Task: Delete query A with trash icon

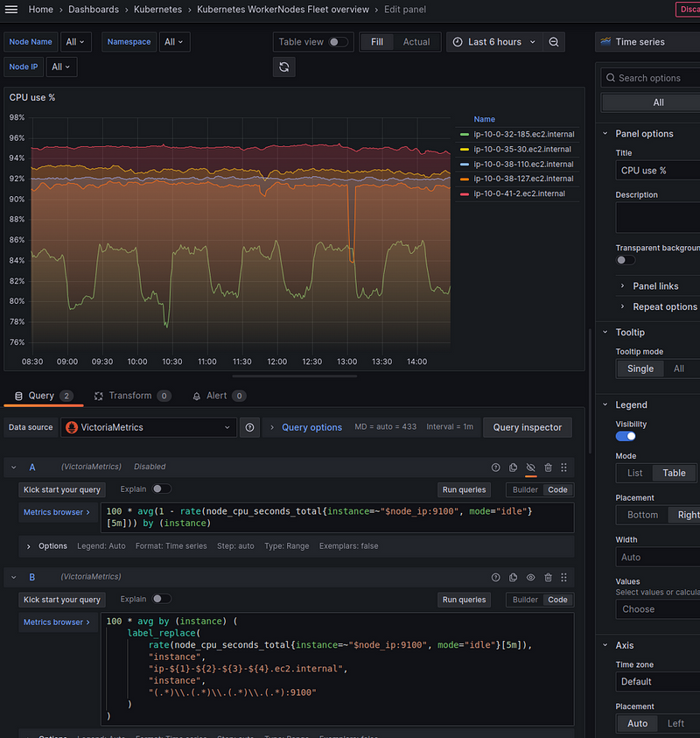Action: [x=548, y=467]
